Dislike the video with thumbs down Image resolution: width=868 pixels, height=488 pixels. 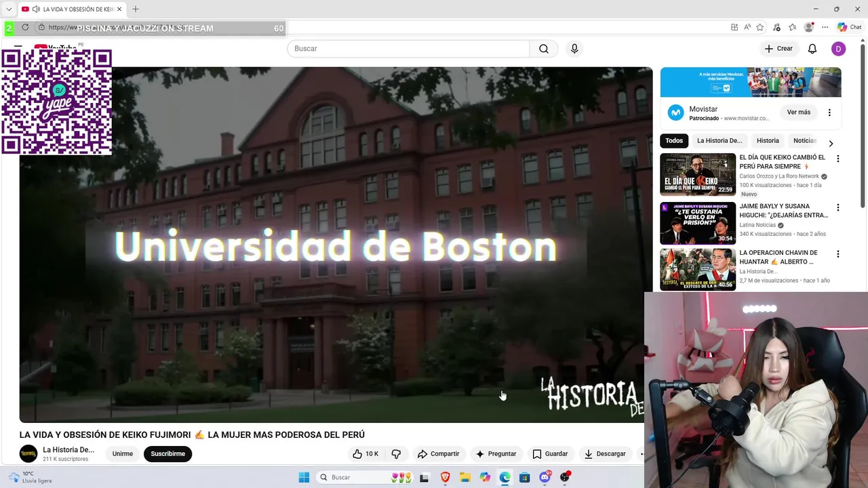tap(397, 453)
